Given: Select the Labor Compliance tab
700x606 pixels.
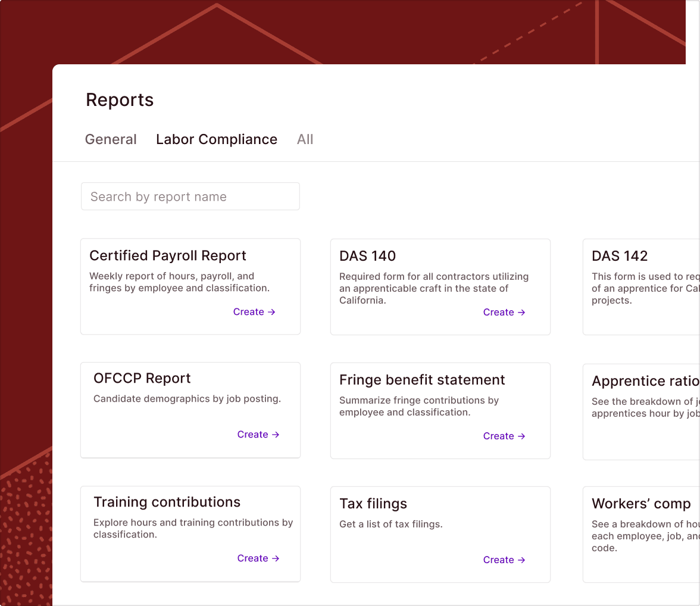Looking at the screenshot, I should coord(217,139).
